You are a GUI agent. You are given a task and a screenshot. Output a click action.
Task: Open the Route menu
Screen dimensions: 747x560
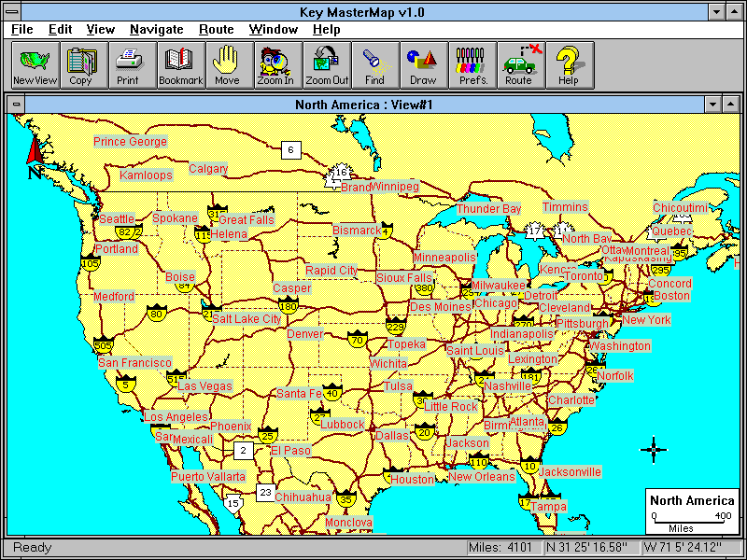tap(217, 30)
